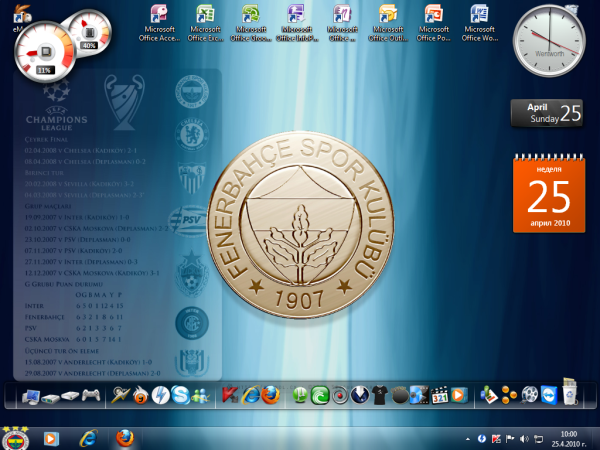600x450 pixels.
Task: Open Microsoft Office Word shortcut
Action: click(479, 23)
